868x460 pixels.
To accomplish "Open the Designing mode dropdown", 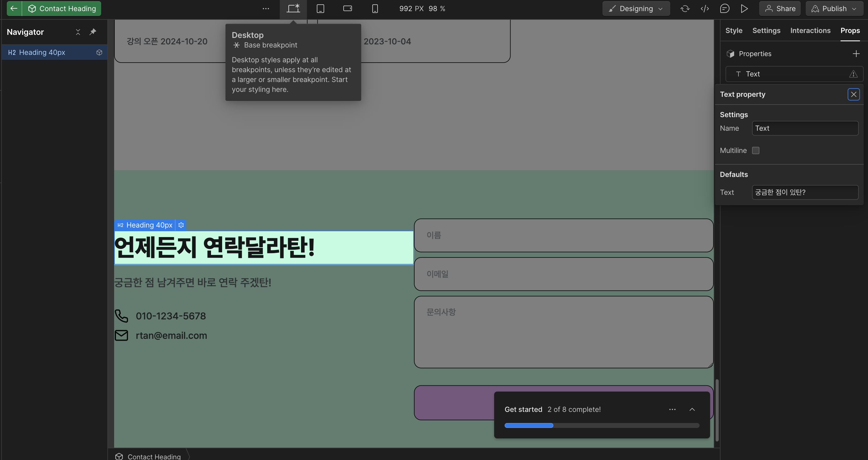I will [x=636, y=8].
